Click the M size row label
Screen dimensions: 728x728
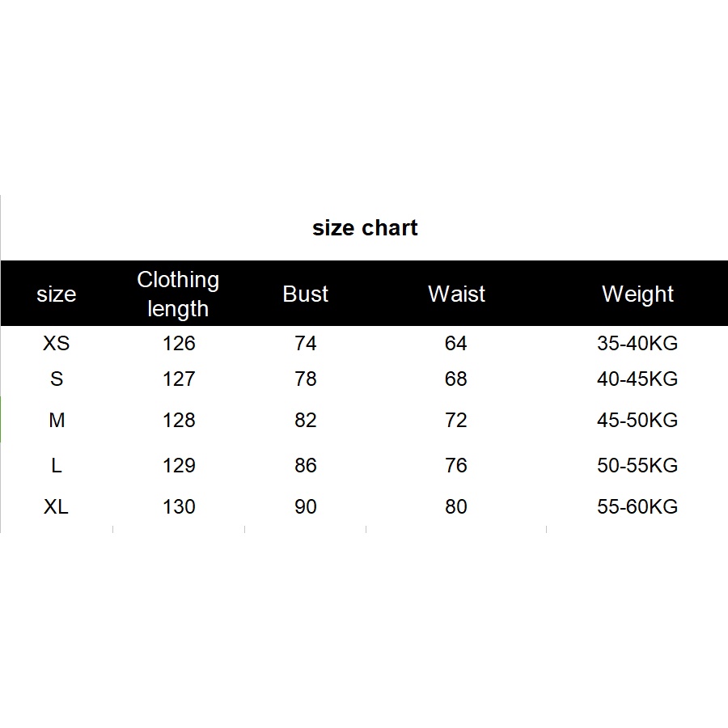tap(56, 421)
